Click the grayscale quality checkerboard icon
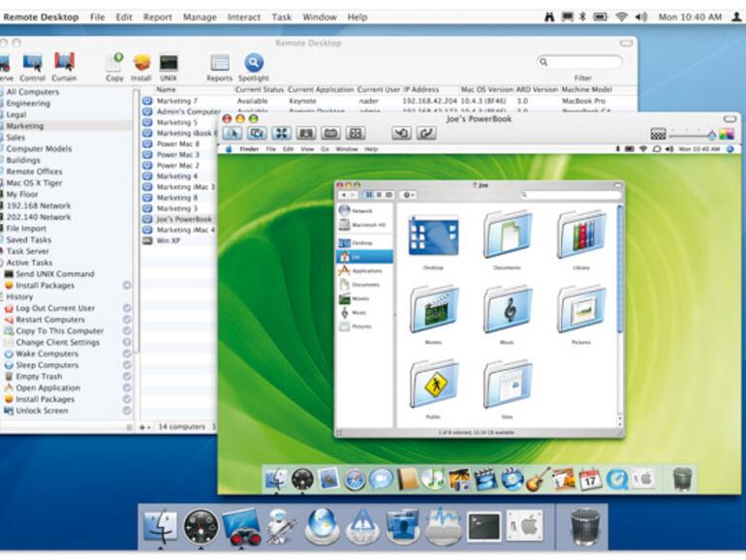The height and width of the screenshot is (560, 746). [x=659, y=134]
